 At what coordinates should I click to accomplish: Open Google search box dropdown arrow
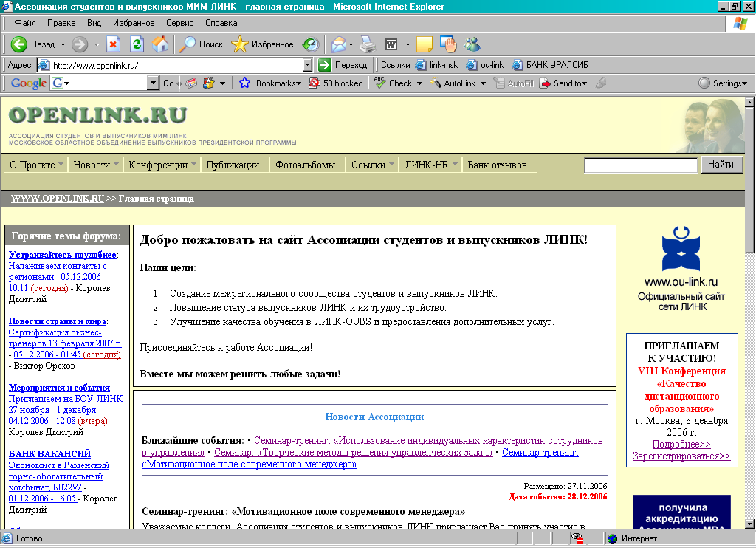pos(153,83)
